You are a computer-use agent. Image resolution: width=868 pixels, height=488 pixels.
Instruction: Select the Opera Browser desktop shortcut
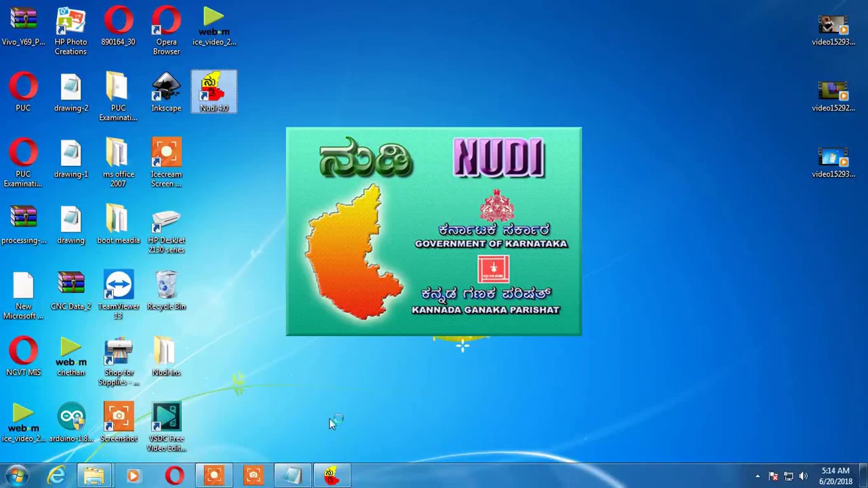coord(166,30)
